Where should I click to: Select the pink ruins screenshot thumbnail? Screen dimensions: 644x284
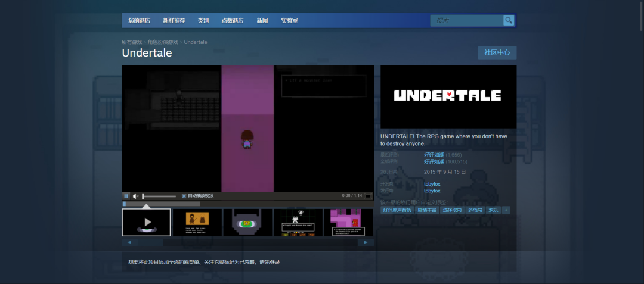point(349,223)
